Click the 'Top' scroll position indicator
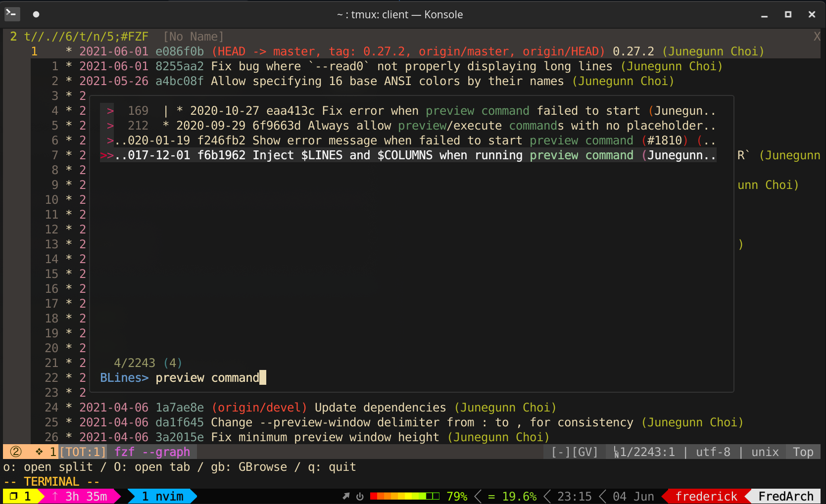Viewport: 826px width, 504px height. click(x=803, y=452)
